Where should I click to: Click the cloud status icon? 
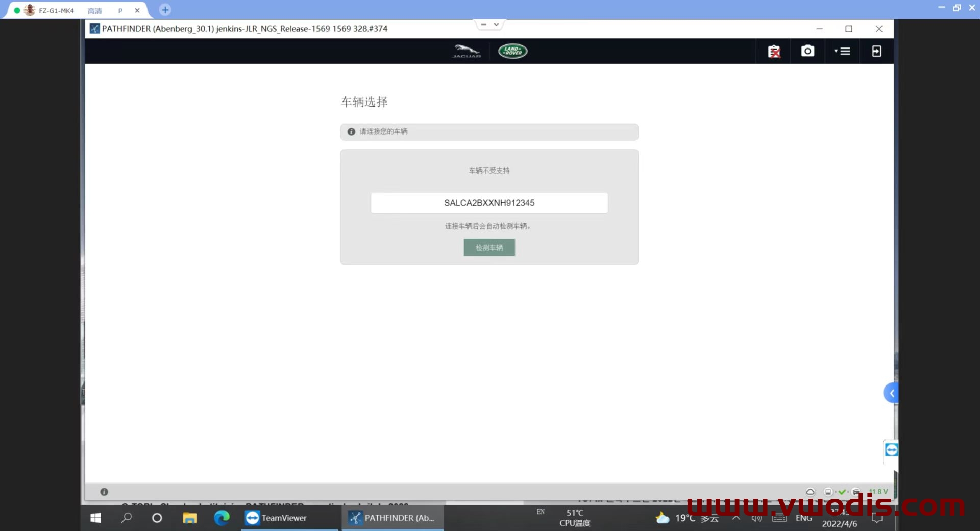pos(810,492)
